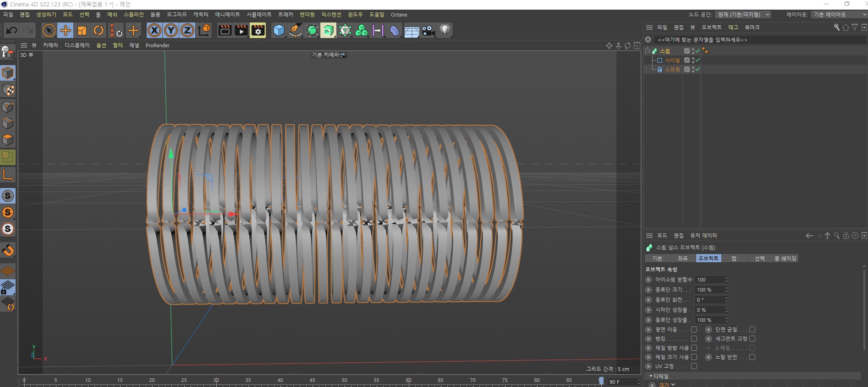This screenshot has height=387, width=868.
Task: Activate the Scale tool
Action: point(82,31)
